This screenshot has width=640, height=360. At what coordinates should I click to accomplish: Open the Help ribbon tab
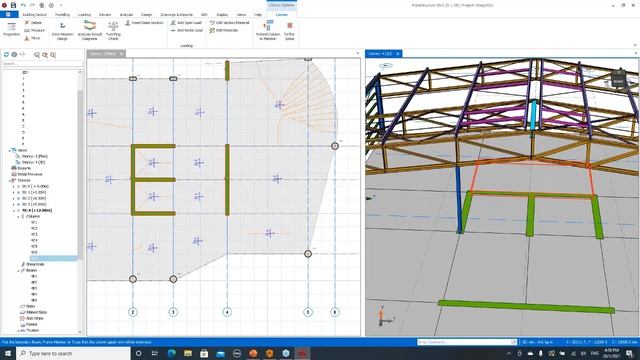tap(258, 15)
